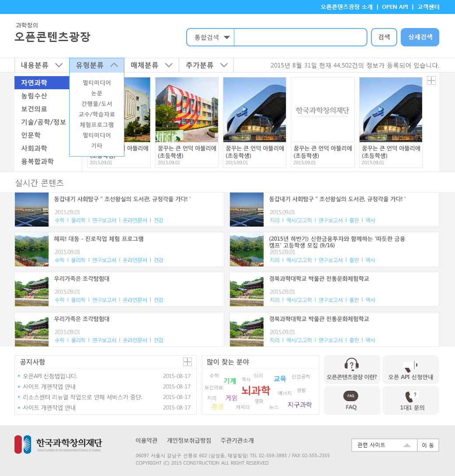Image resolution: width=455 pixels, height=476 pixels.
Task: Open the FAQ speech bubble icon
Action: coord(351,396)
